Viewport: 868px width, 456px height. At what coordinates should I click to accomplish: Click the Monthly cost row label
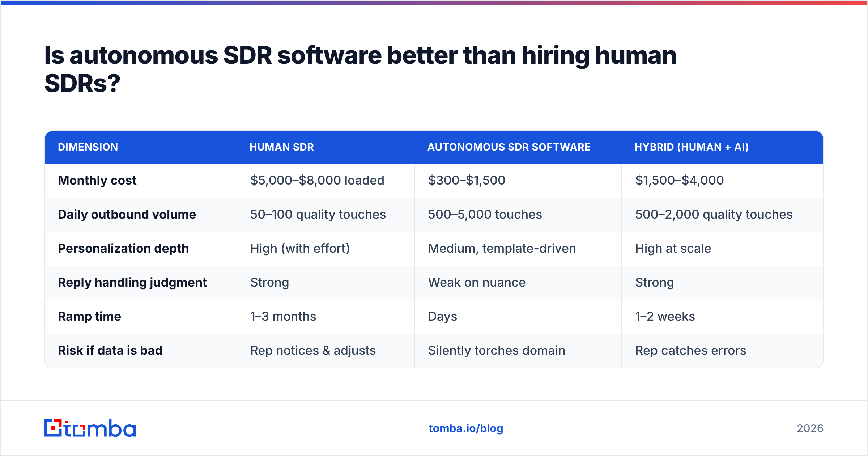[x=97, y=180]
